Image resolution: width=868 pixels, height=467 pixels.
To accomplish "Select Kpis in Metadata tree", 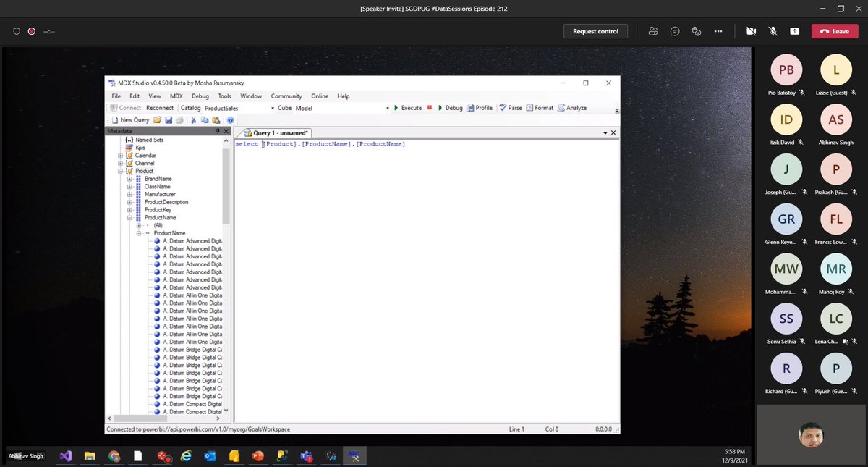I will 140,148.
